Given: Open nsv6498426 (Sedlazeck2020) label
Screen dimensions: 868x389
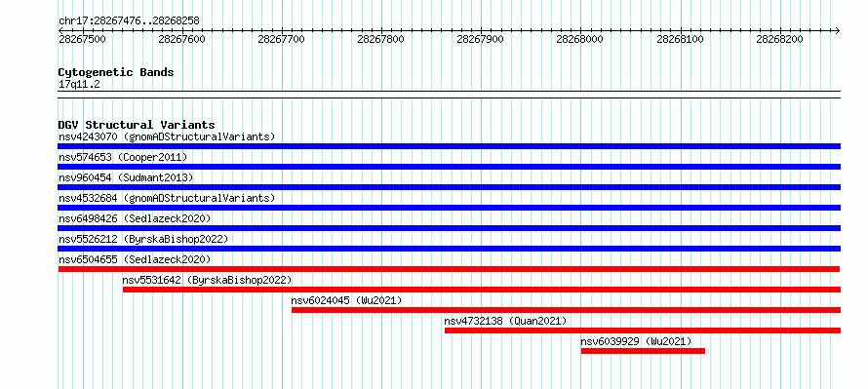Looking at the screenshot, I should pyautogui.click(x=135, y=218).
